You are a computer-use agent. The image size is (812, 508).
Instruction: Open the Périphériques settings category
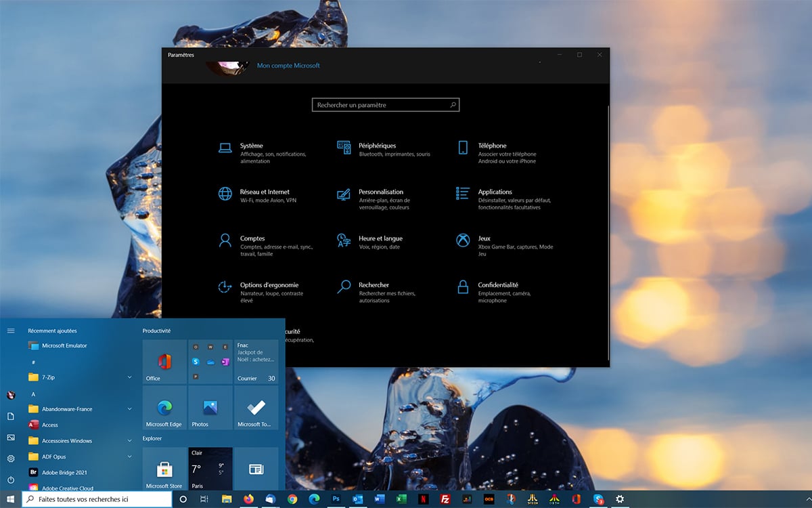pos(384,149)
